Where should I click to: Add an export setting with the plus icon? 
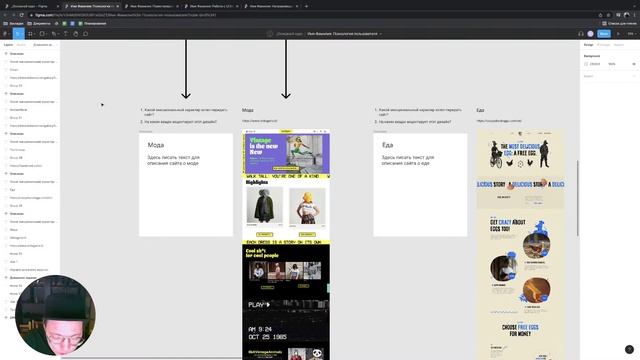(634, 76)
